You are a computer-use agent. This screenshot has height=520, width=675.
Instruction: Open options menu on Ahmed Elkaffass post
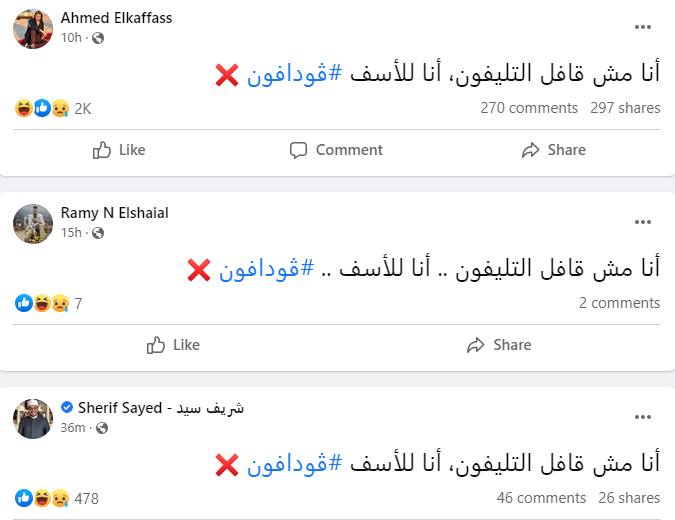click(x=643, y=26)
